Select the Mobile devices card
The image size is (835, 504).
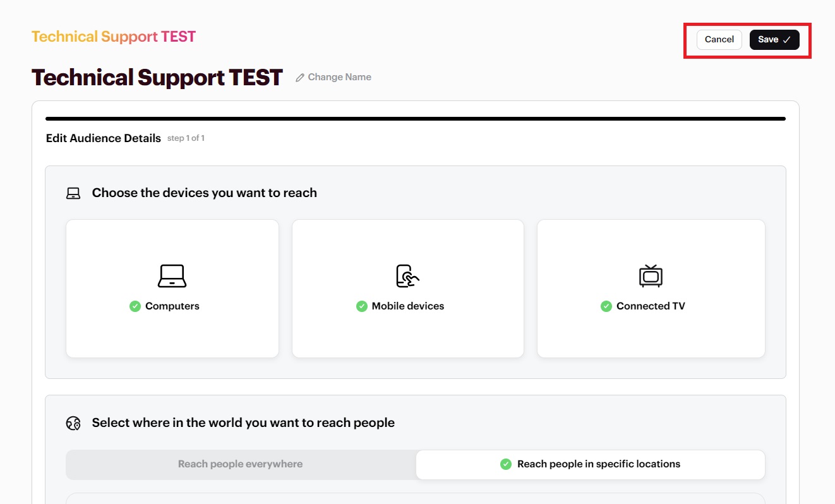pyautogui.click(x=407, y=289)
